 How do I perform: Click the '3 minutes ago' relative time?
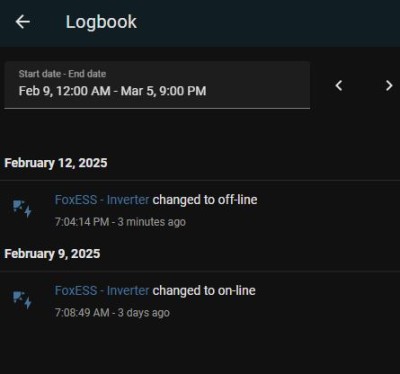pyautogui.click(x=152, y=222)
